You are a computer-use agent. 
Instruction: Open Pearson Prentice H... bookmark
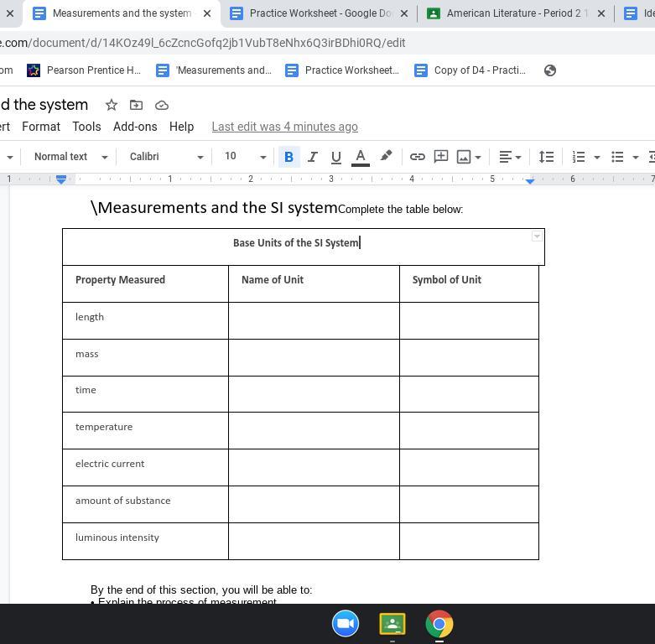tap(84, 70)
